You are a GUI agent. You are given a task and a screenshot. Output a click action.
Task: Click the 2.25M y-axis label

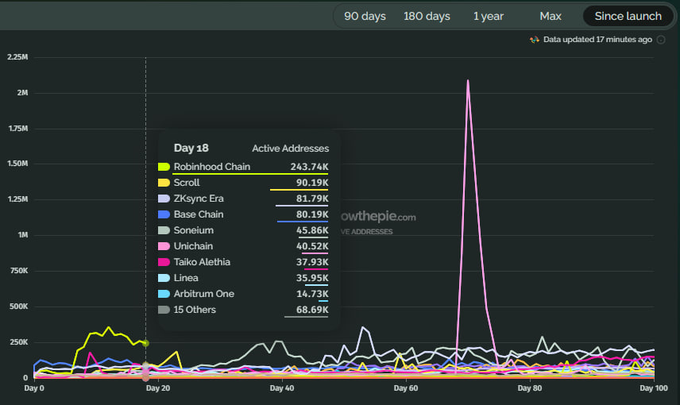coord(18,57)
